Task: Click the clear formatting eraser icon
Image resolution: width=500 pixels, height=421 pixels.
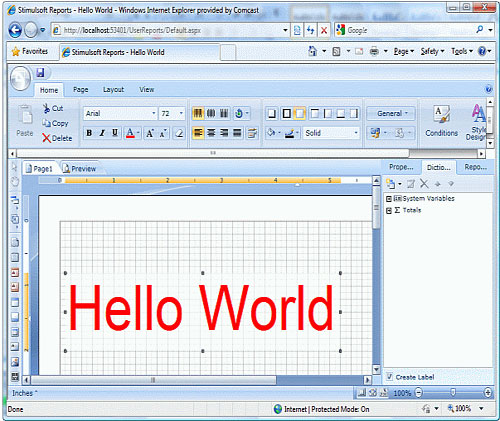Action: pos(179,133)
